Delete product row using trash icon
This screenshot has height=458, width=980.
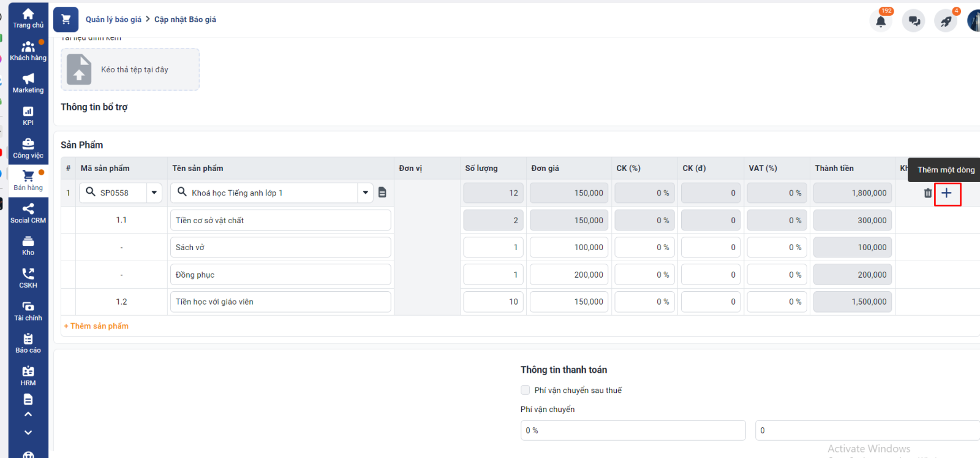[x=927, y=193]
